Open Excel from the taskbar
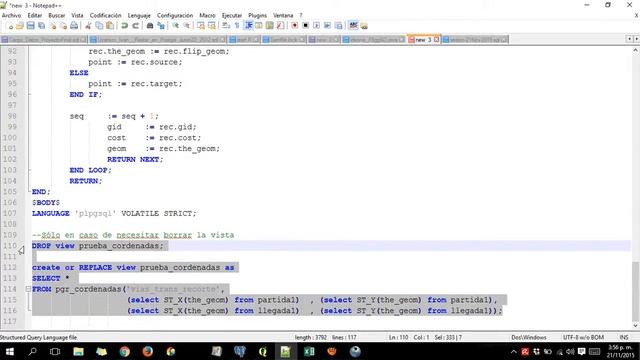The width and height of the screenshot is (640, 360). pos(309,351)
